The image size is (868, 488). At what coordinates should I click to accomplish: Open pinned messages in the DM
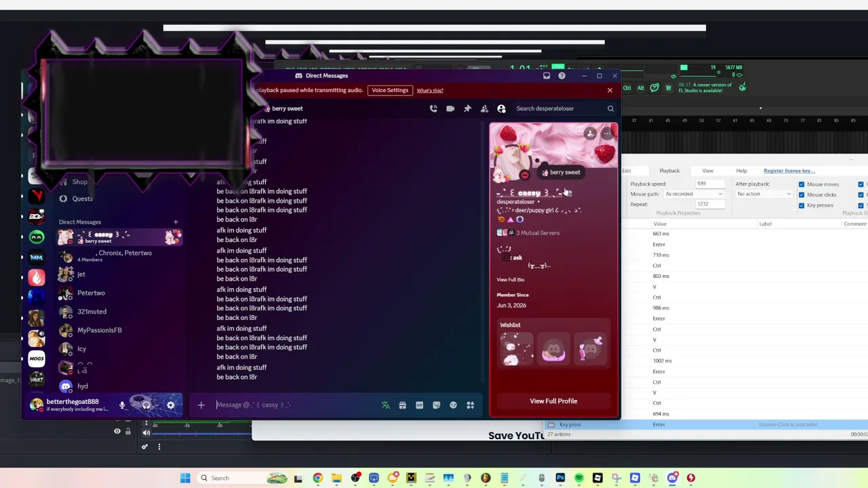click(467, 108)
